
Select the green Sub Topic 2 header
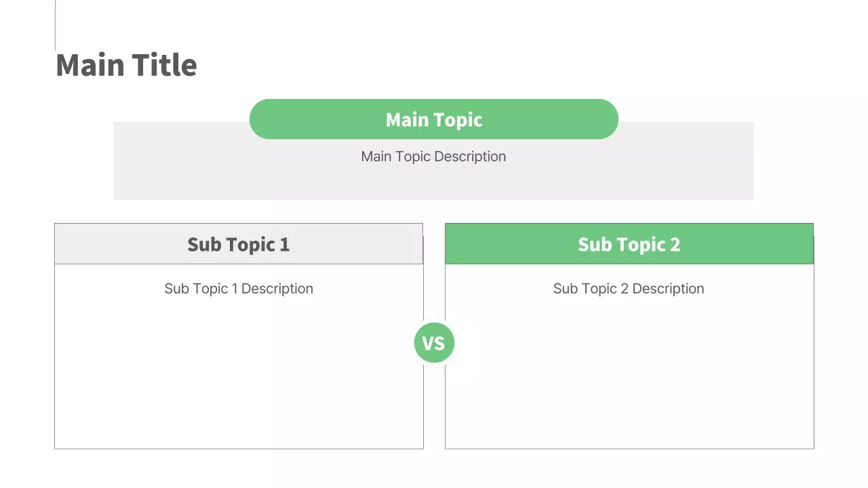click(629, 244)
